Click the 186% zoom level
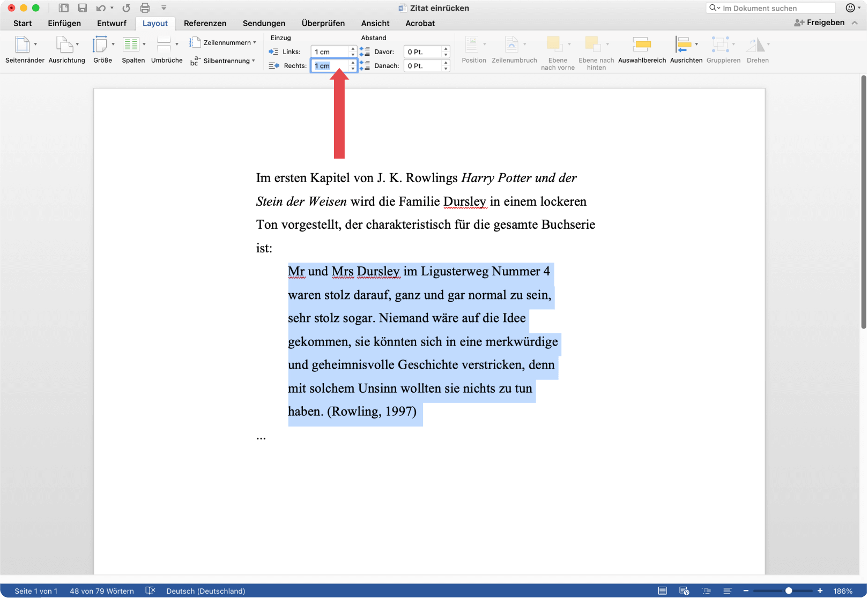The width and height of the screenshot is (868, 598). click(x=843, y=591)
